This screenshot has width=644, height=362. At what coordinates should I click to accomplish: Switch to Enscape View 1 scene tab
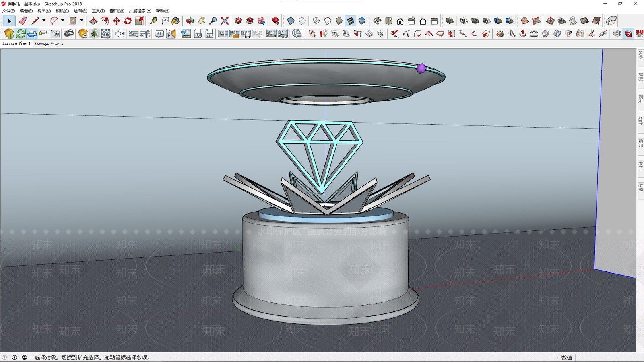17,43
